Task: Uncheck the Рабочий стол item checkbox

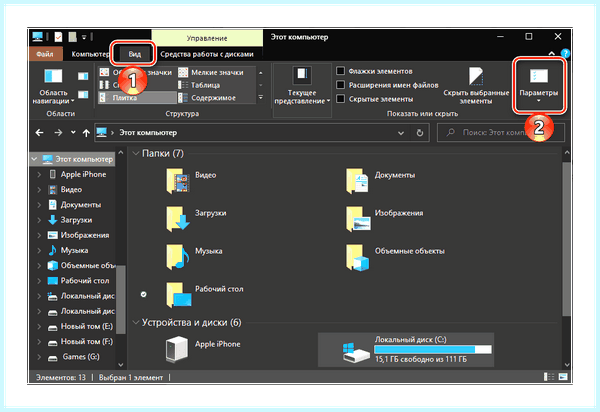Action: [x=143, y=294]
